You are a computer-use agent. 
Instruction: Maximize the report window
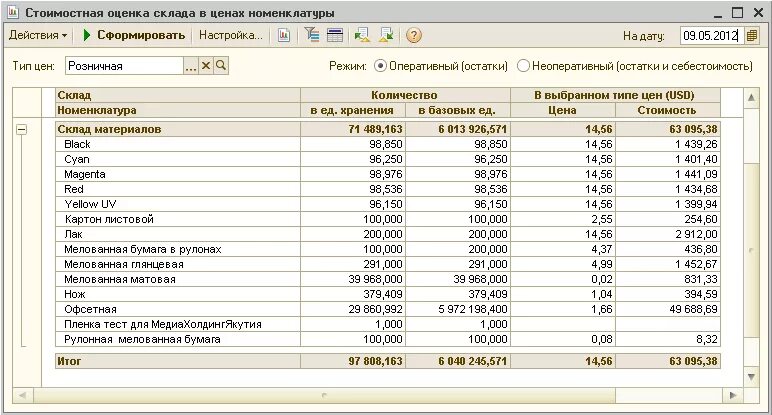[737, 12]
